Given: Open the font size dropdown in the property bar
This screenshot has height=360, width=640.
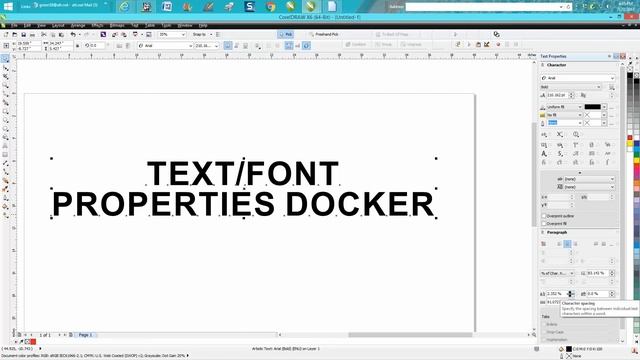Looking at the screenshot, I should (216, 46).
